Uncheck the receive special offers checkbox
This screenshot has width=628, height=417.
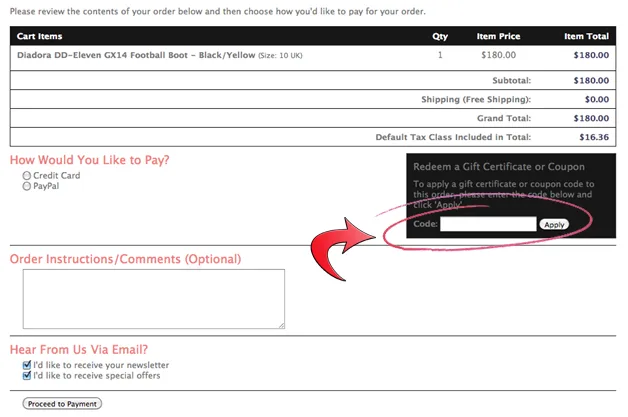coord(27,376)
